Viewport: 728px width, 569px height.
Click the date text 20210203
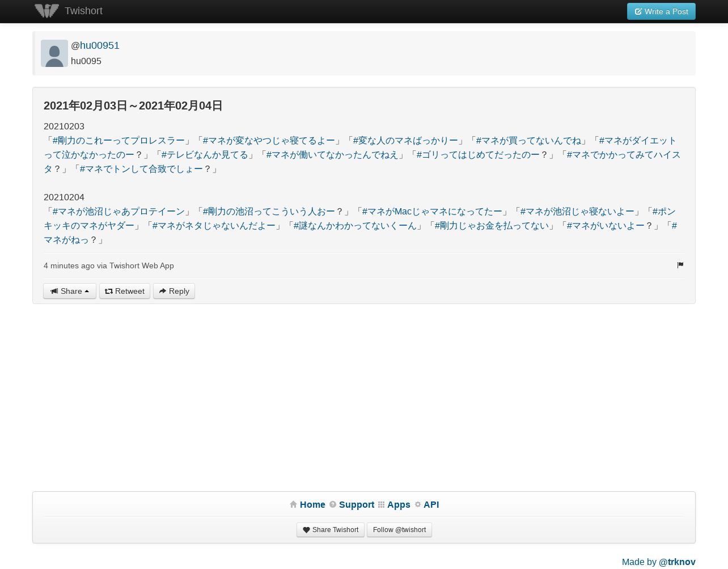64,127
